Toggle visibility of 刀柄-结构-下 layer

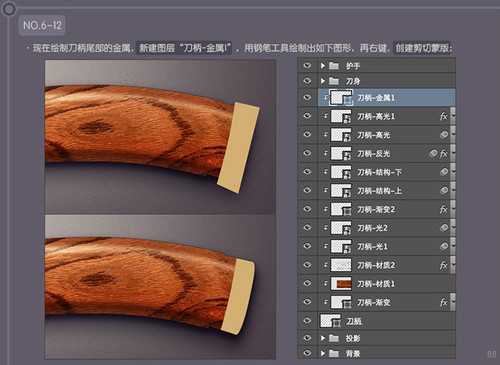pos(307,172)
